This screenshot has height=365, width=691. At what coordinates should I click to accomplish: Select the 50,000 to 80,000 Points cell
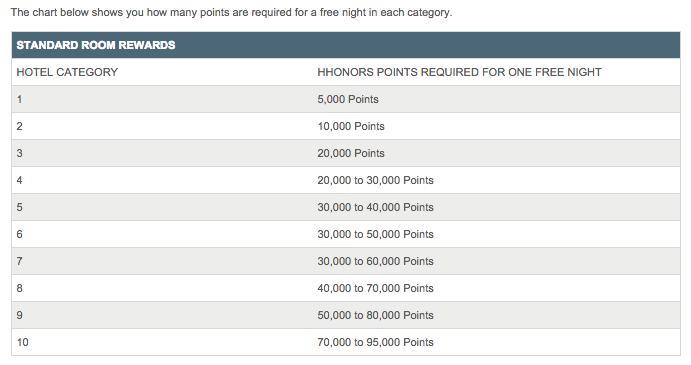(x=375, y=315)
